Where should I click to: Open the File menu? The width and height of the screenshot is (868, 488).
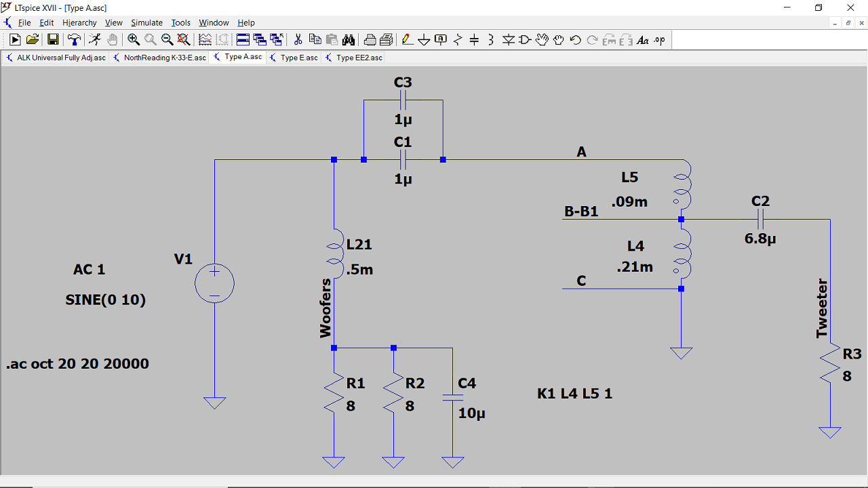pos(24,22)
